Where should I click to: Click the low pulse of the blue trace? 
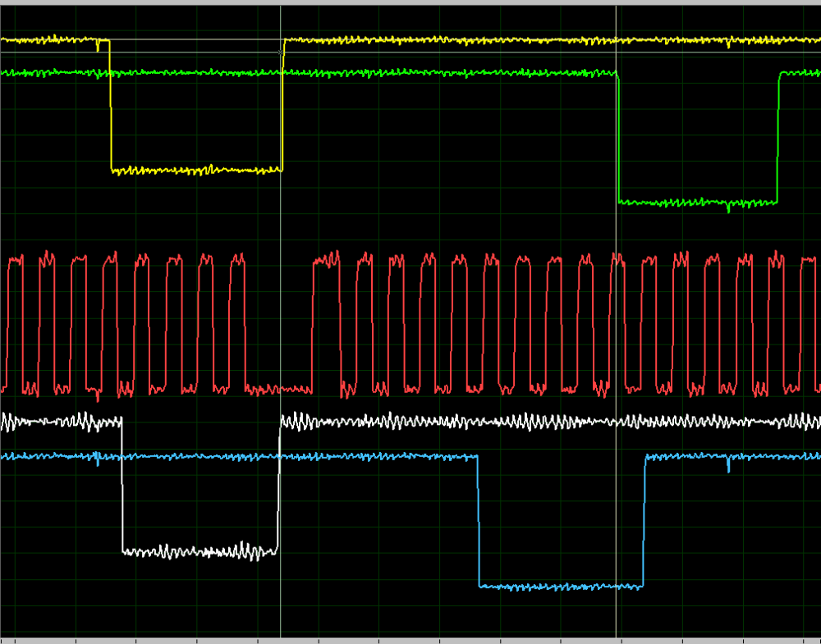561,586
